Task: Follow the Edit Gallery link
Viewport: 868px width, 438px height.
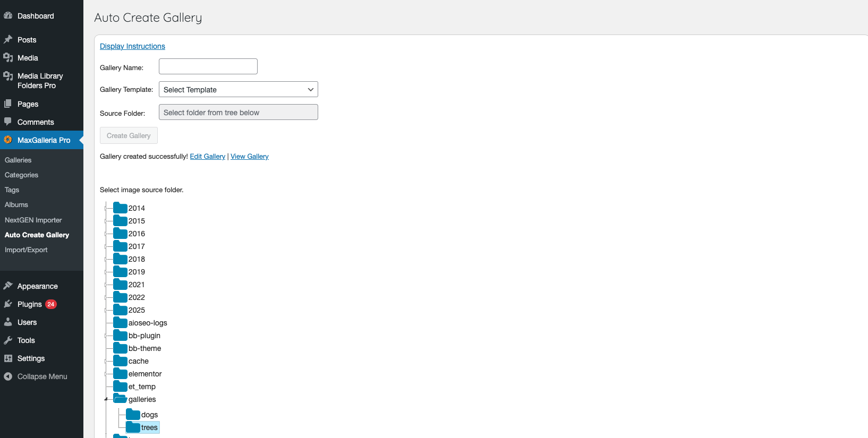Action: coord(207,157)
